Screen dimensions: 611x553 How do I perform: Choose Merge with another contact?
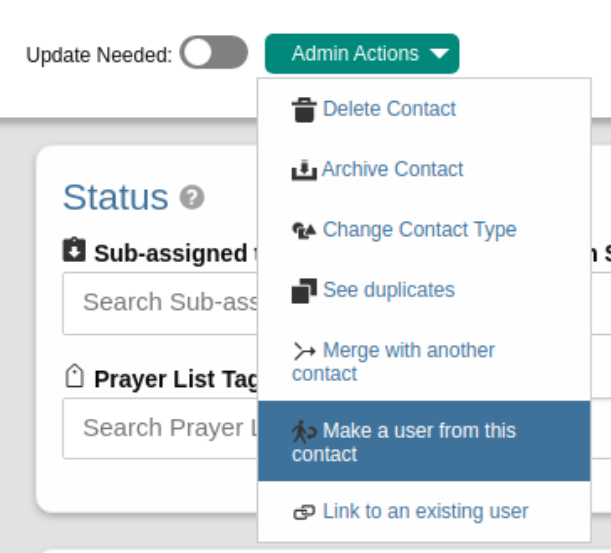424,361
